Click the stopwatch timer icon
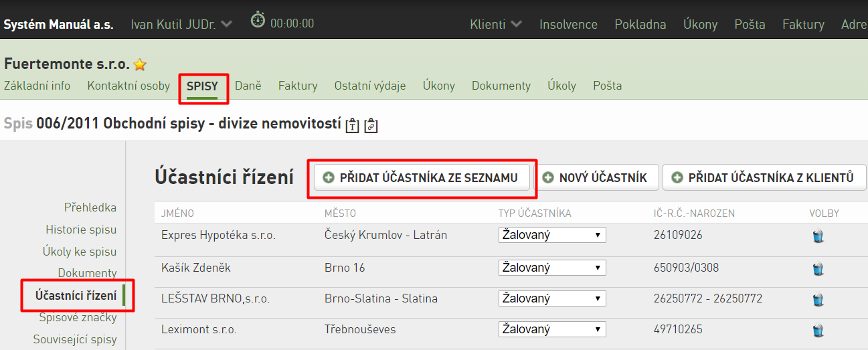This screenshot has height=350, width=868. click(x=258, y=20)
